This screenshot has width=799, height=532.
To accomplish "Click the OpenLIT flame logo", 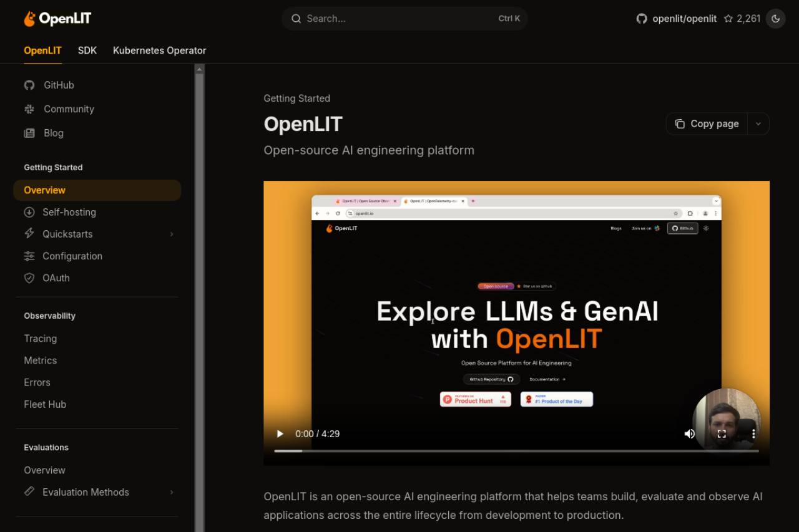I will coord(29,19).
